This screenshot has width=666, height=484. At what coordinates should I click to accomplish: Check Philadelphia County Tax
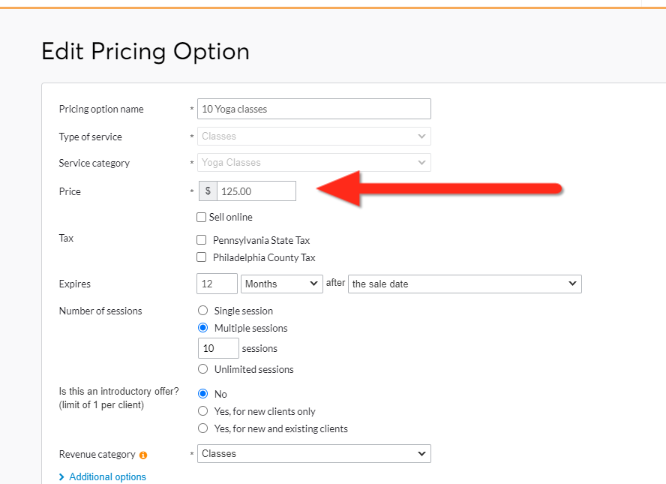(x=202, y=257)
